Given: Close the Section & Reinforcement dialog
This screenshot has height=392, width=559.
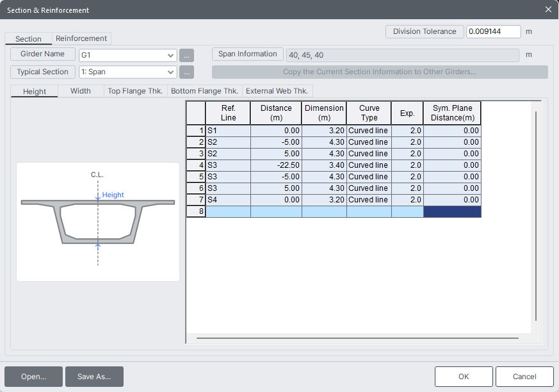Looking at the screenshot, I should (548, 10).
